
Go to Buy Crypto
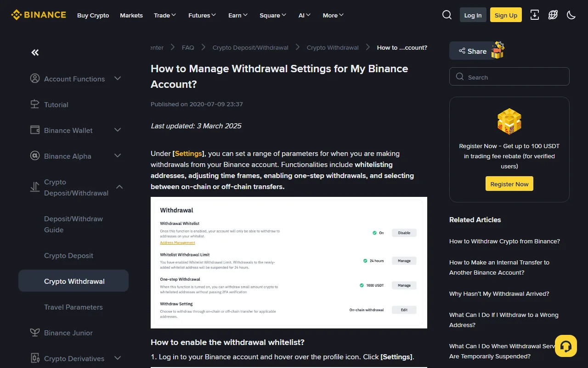(93, 15)
